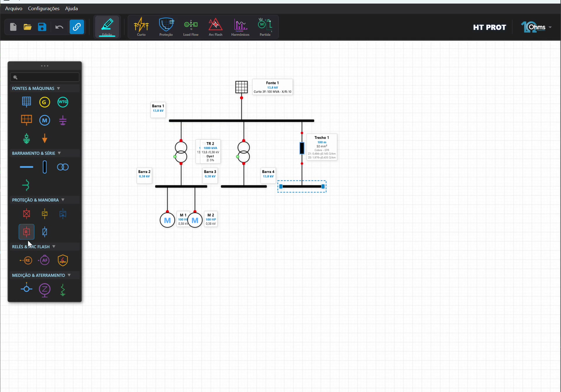Select the yellow fuse component
This screenshot has height=392, width=561.
[x=44, y=214]
